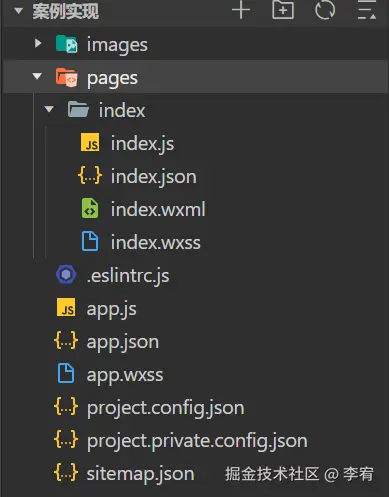Click the new file plus icon

[241, 10]
